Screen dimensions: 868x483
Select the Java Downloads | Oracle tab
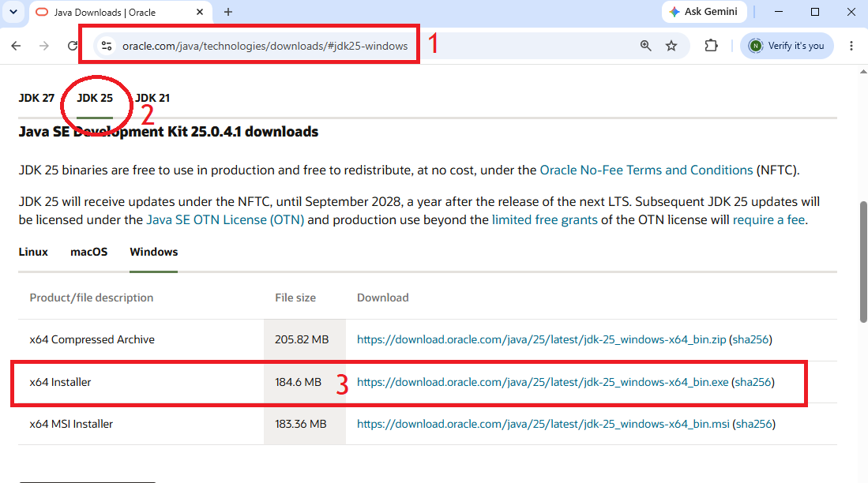pyautogui.click(x=119, y=12)
